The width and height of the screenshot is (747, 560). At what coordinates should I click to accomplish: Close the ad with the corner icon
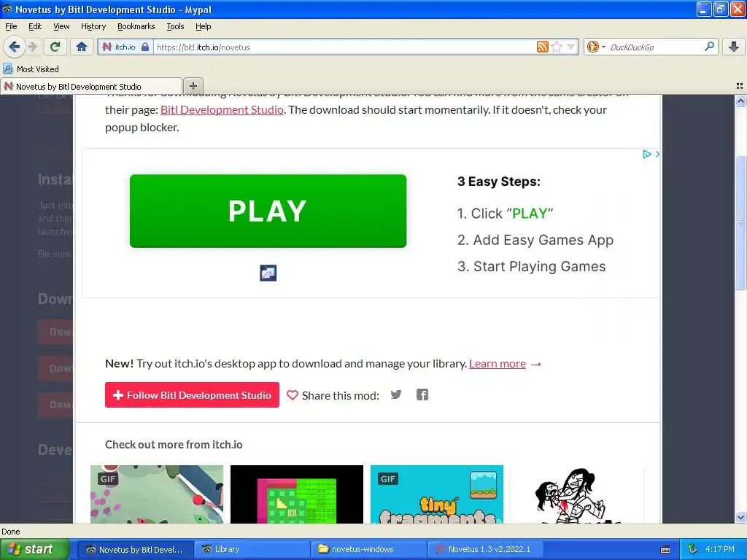click(x=657, y=154)
